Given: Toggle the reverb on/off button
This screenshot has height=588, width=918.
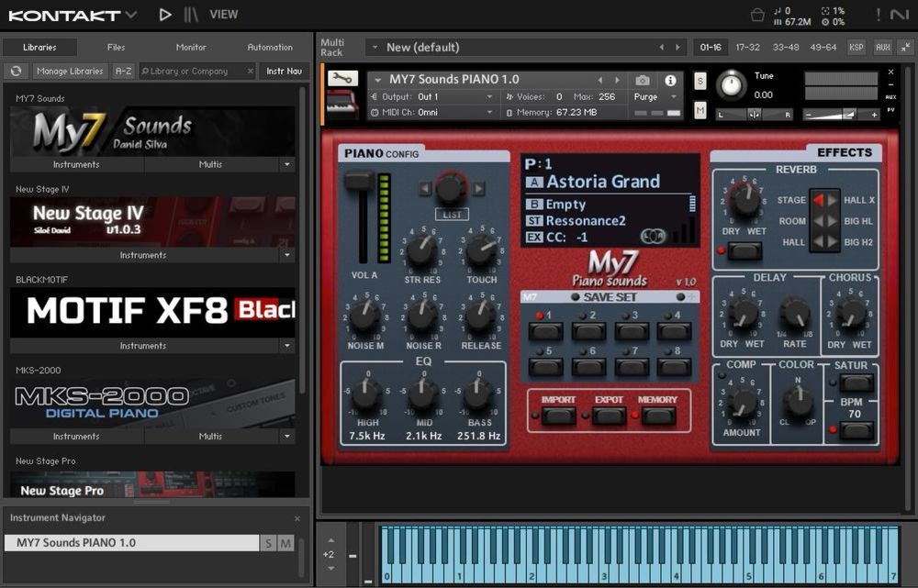Looking at the screenshot, I should pyautogui.click(x=744, y=251).
